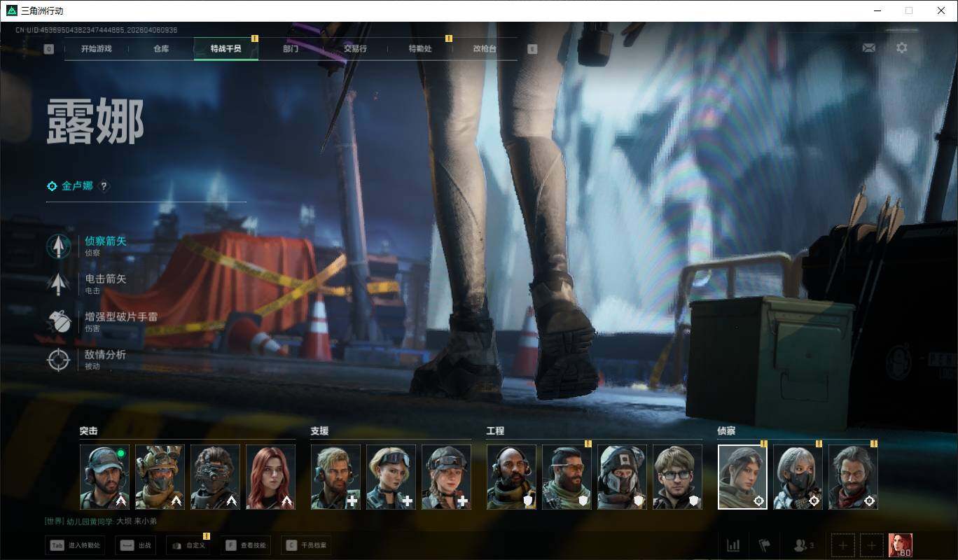The width and height of the screenshot is (958, 560).
Task: Open the friends list icon showing 3
Action: 803,545
